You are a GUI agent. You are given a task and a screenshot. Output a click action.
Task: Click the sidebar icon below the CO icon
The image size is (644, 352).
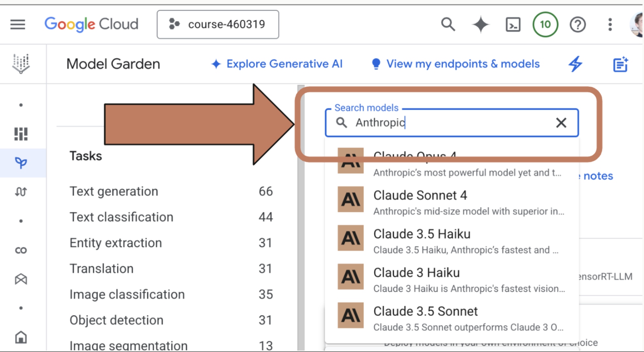(21, 279)
